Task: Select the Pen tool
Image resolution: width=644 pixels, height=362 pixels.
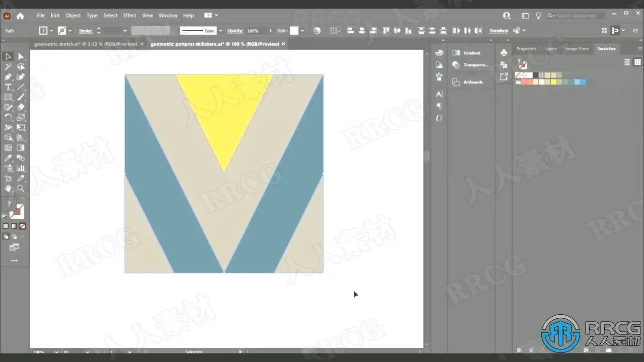Action: pyautogui.click(x=8, y=77)
